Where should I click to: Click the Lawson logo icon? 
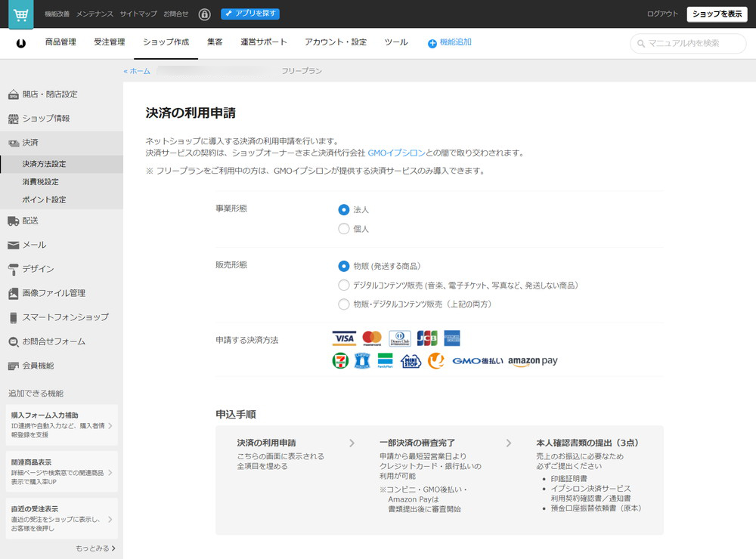[362, 360]
